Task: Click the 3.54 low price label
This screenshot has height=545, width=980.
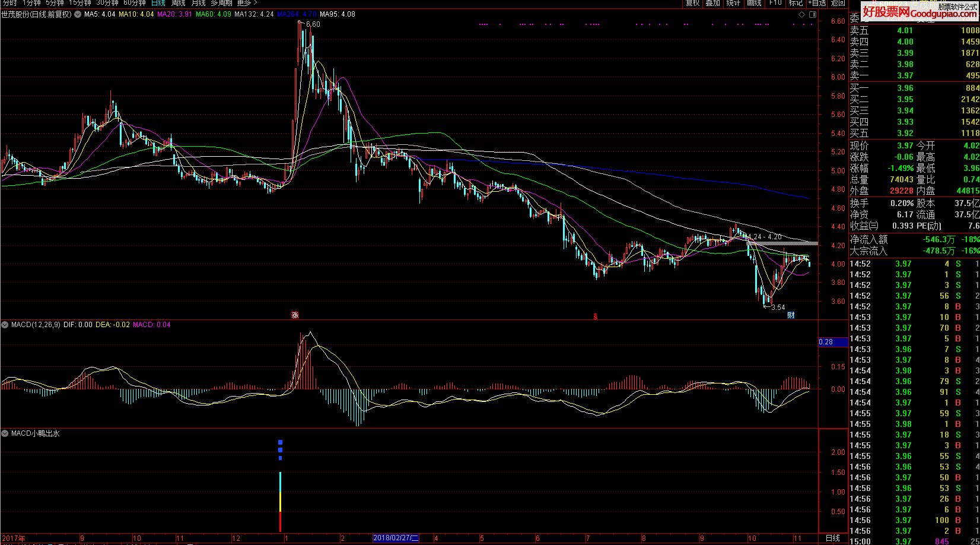Action: pos(778,308)
